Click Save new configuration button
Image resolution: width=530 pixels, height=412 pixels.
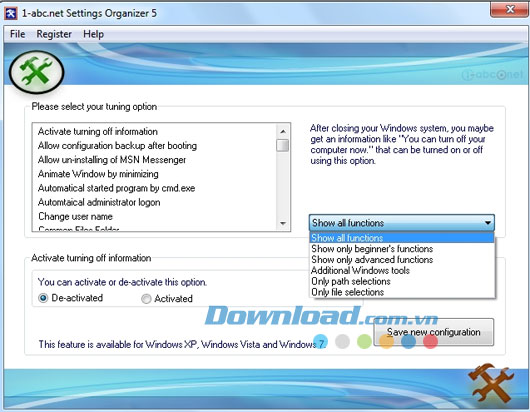pos(433,332)
